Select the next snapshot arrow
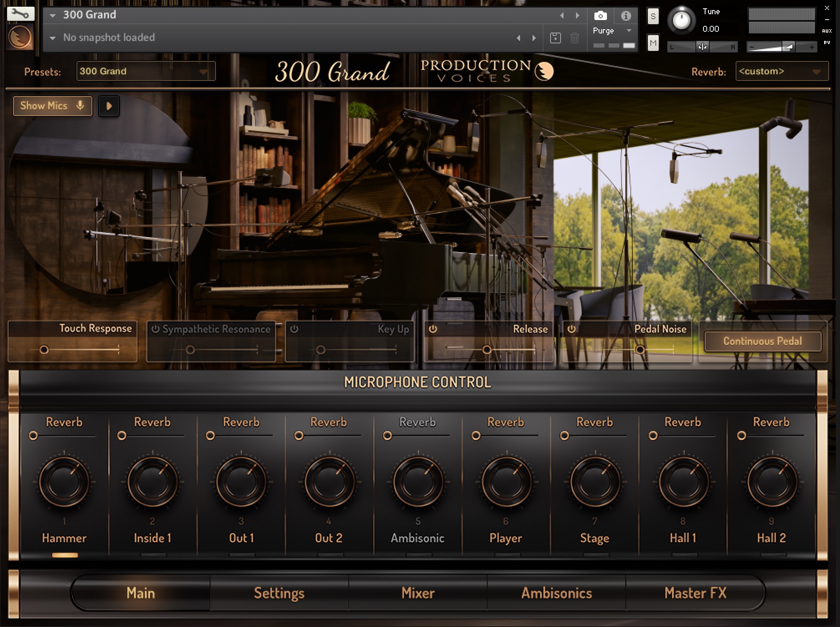The image size is (840, 627). click(534, 38)
